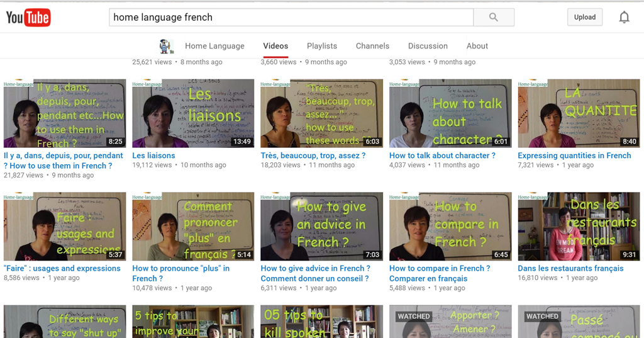Viewport: 644px width, 338px height.
Task: Click '"Faire" : usages and expressions' title
Action: point(62,268)
